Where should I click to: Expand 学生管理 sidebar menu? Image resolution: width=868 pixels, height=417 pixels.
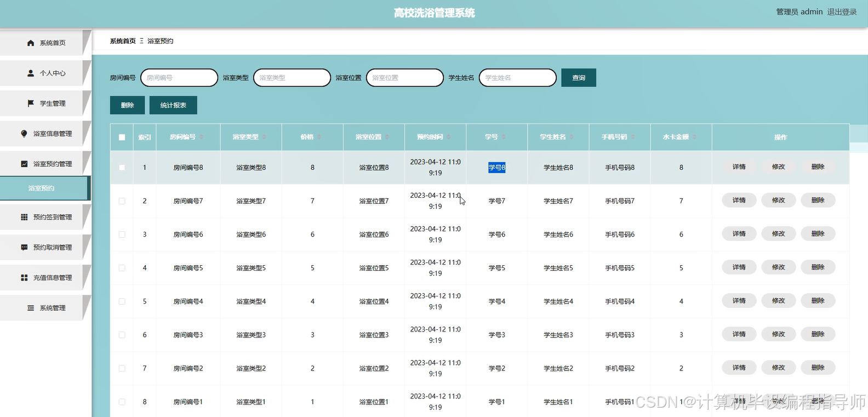coord(45,103)
